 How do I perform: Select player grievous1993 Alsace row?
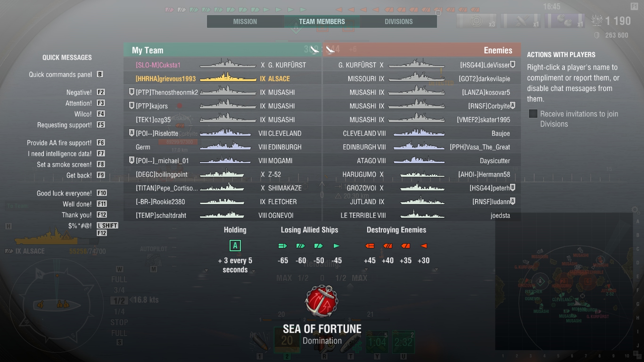[222, 79]
